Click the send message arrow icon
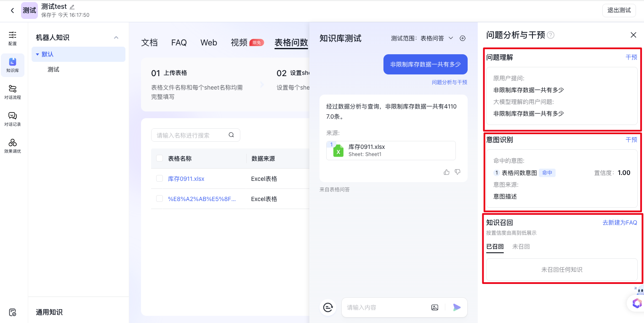The width and height of the screenshot is (644, 323). tap(457, 307)
